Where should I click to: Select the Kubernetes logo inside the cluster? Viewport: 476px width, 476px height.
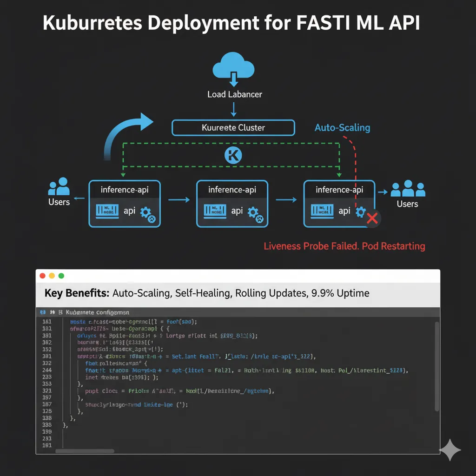click(233, 155)
